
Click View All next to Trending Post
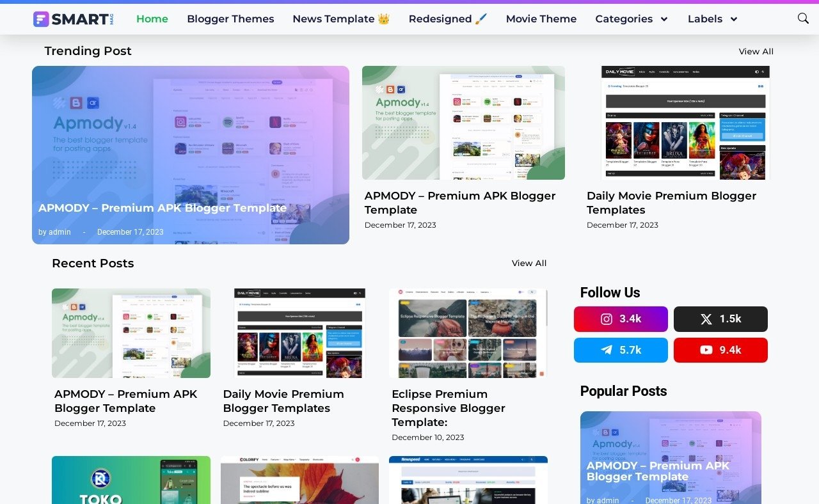[756, 51]
